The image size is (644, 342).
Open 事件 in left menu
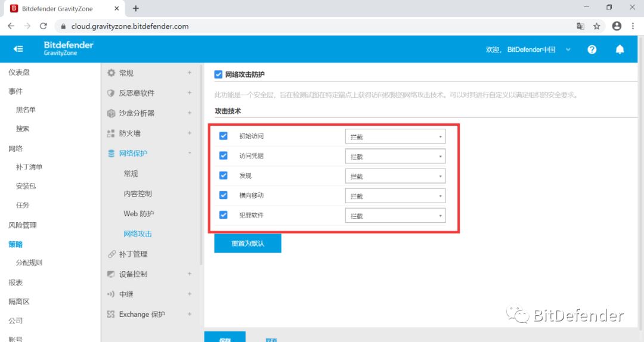point(16,91)
